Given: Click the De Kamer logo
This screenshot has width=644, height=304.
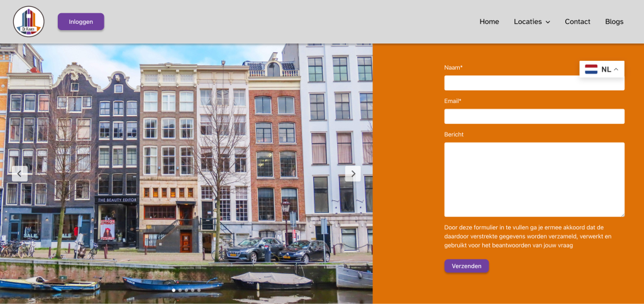Looking at the screenshot, I should [x=29, y=22].
